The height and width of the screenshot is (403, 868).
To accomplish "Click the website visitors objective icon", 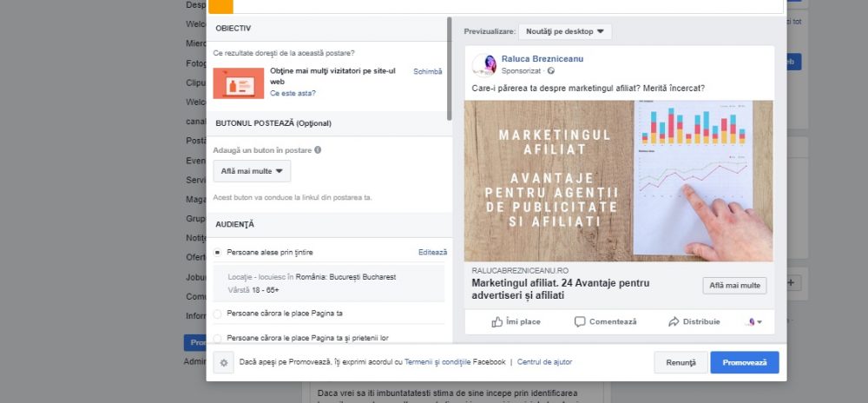I will (x=238, y=83).
